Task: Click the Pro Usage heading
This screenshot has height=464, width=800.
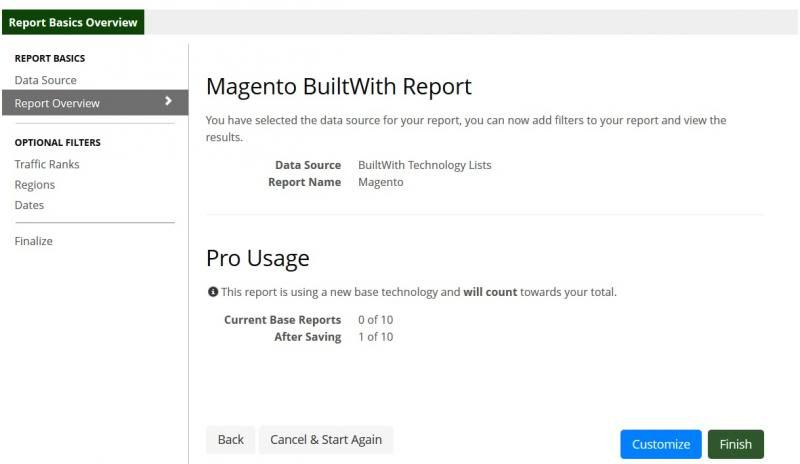Action: 258,258
